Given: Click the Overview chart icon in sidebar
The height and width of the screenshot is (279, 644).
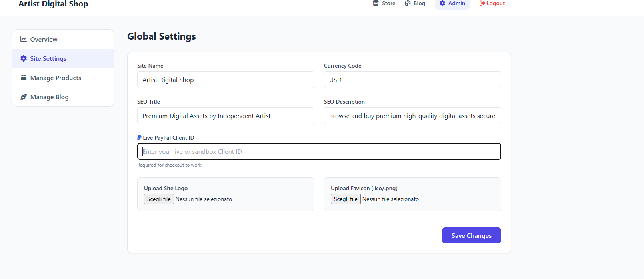Looking at the screenshot, I should (24, 39).
